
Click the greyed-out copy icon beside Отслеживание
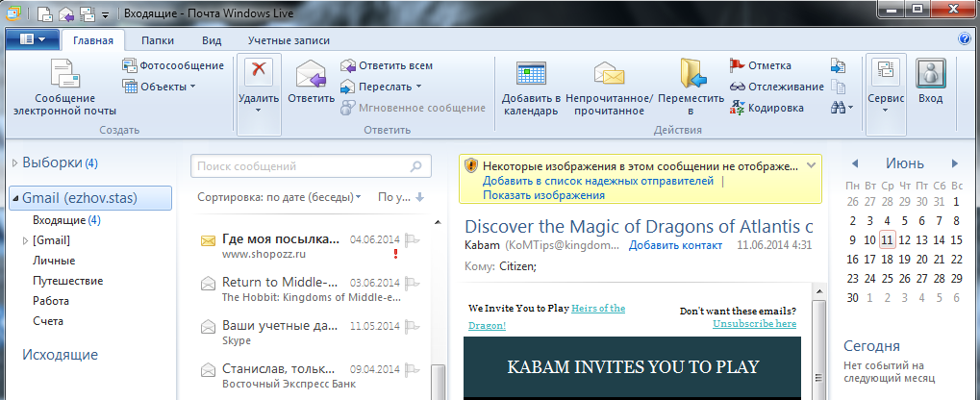pos(838,87)
